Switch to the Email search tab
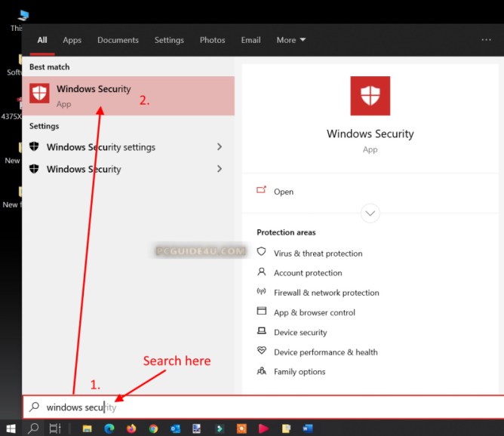Screen dimensions: 504x436 pos(250,40)
